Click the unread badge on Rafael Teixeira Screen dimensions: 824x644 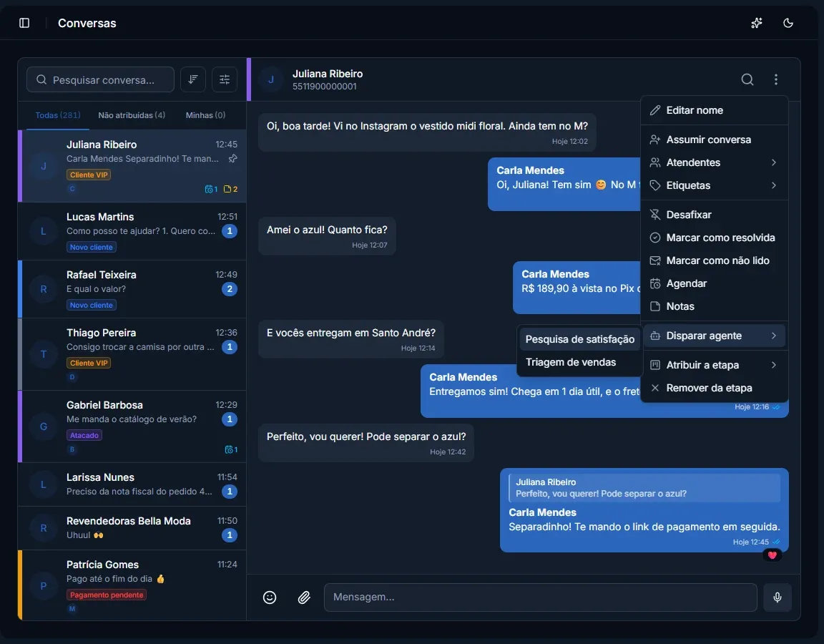pyautogui.click(x=229, y=288)
